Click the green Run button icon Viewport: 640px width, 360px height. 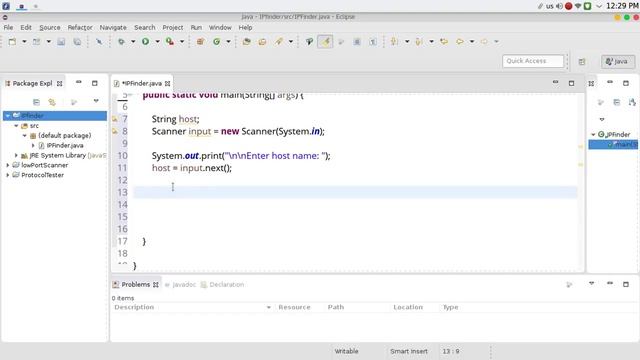145,42
